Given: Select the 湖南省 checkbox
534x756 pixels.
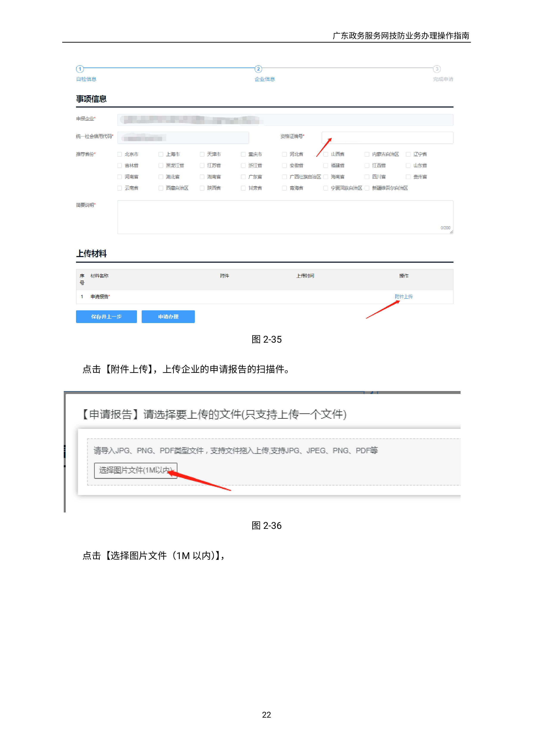Looking at the screenshot, I should tap(202, 177).
